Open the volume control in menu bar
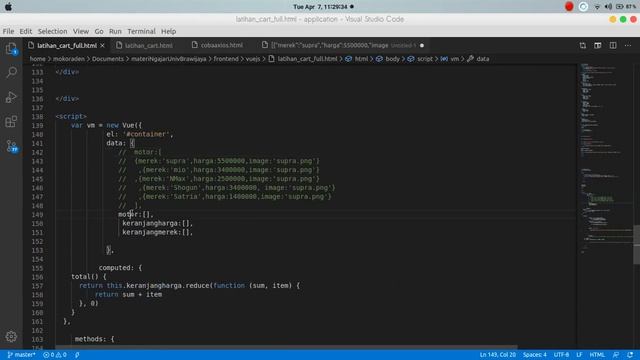 [608, 7]
